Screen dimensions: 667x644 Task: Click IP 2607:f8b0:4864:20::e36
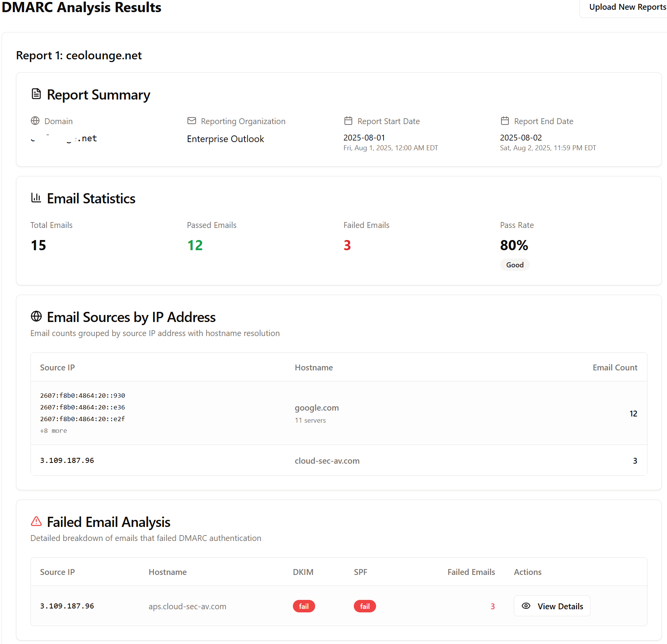[82, 407]
